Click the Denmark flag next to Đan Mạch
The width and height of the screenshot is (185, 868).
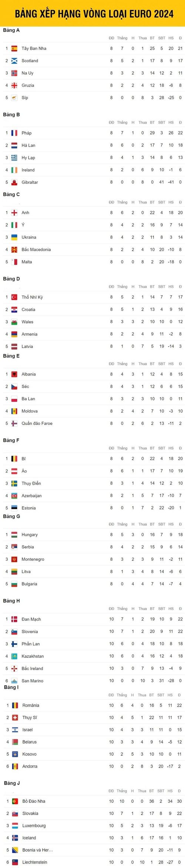click(14, 619)
